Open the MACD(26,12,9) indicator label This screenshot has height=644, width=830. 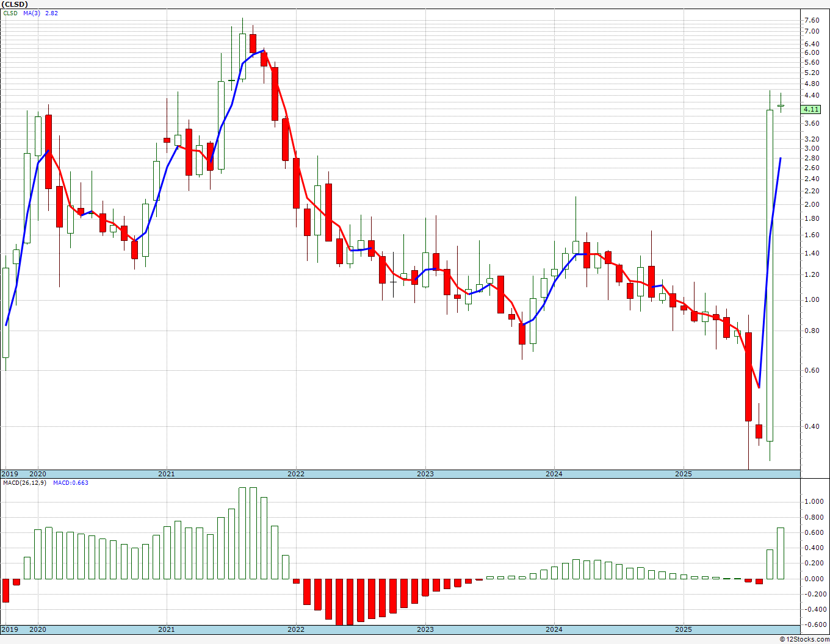click(x=24, y=483)
